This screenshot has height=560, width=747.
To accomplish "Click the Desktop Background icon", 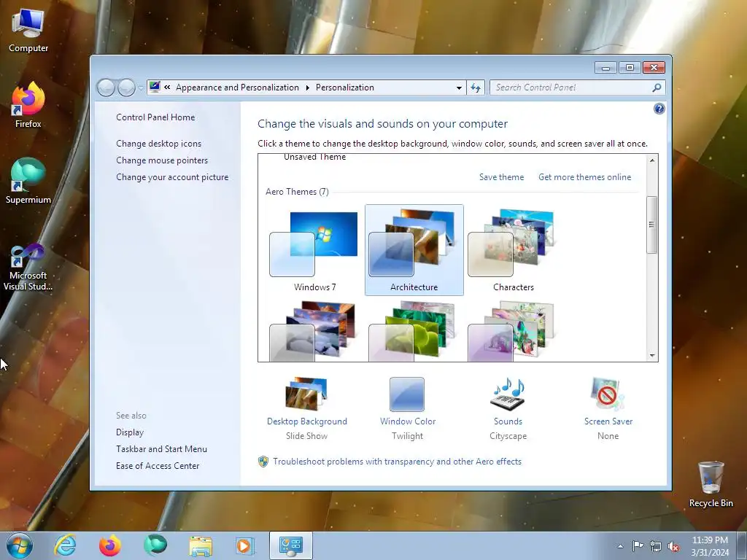I will [x=306, y=394].
